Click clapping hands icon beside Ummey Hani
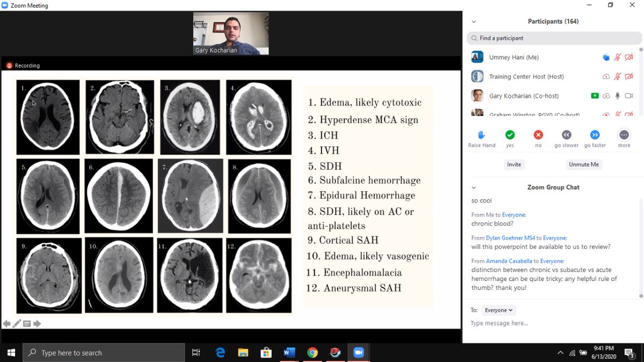 click(606, 57)
